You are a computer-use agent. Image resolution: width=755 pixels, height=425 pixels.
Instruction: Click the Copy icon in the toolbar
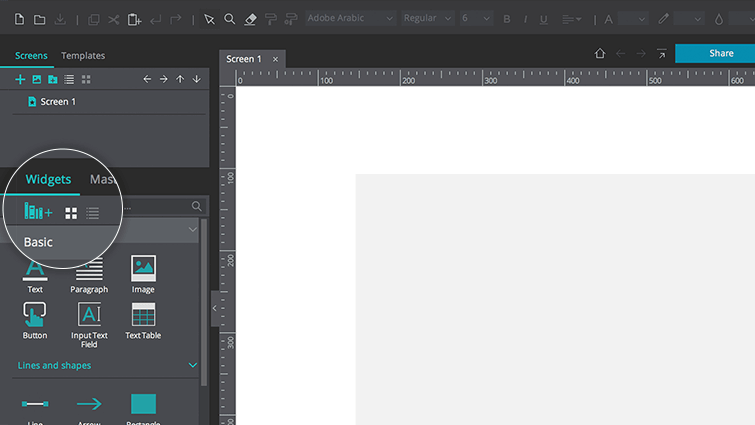click(x=93, y=20)
